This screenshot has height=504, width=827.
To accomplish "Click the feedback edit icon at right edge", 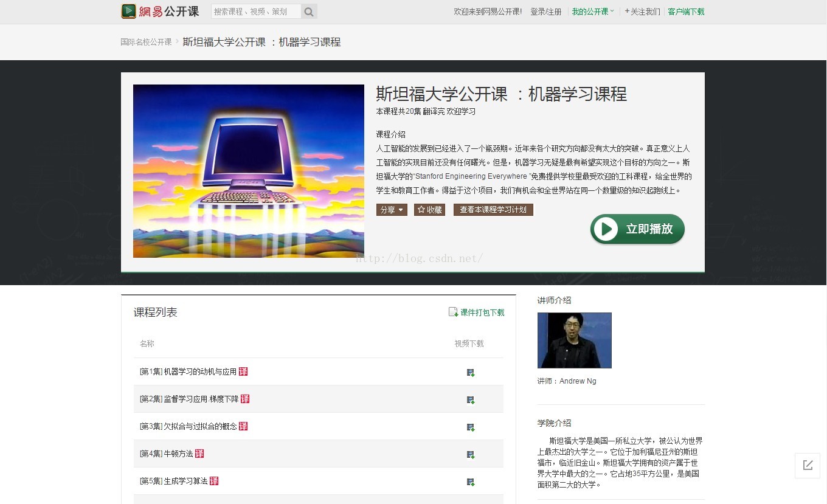I will (808, 465).
